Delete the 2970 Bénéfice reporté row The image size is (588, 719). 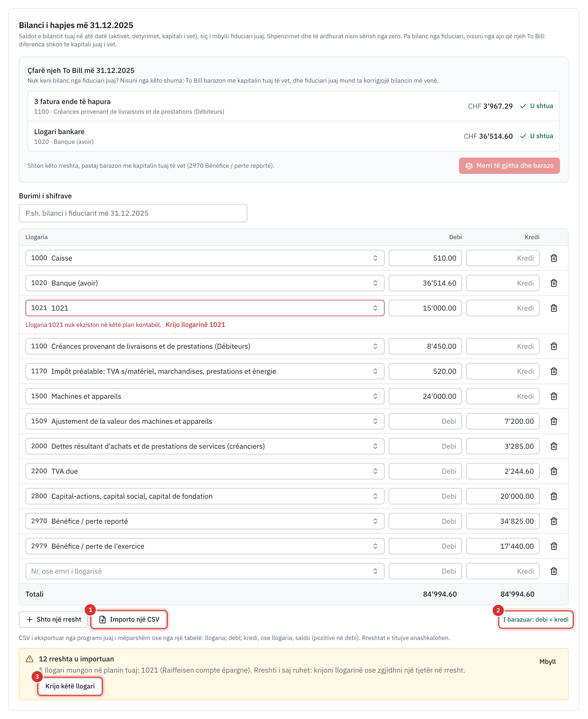pos(554,522)
